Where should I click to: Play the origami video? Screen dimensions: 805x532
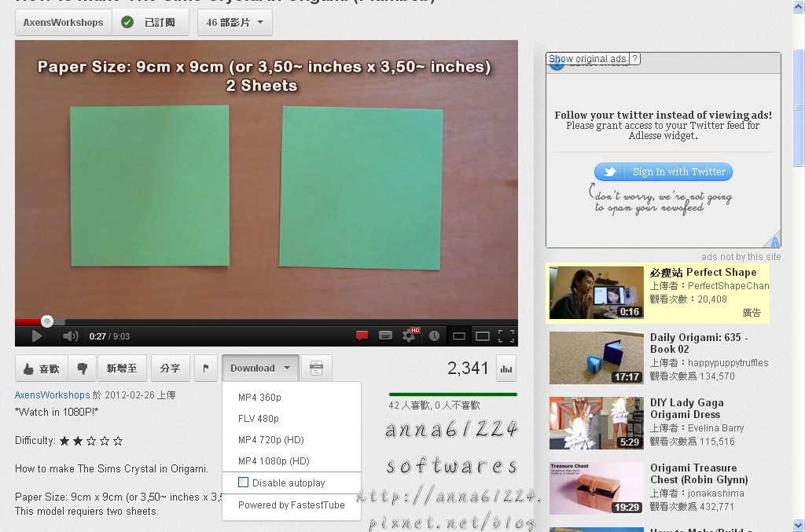point(36,336)
